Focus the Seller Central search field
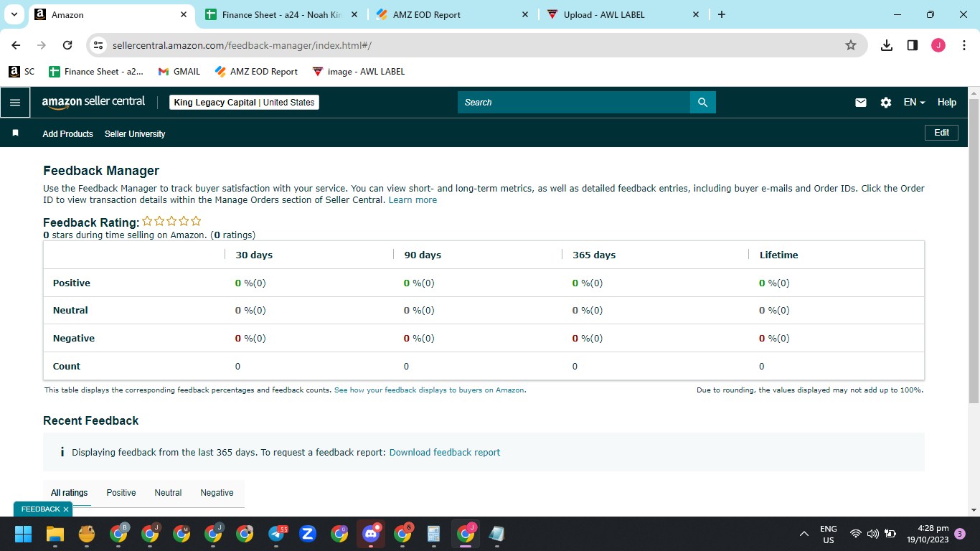The width and height of the screenshot is (980, 551). pos(574,103)
